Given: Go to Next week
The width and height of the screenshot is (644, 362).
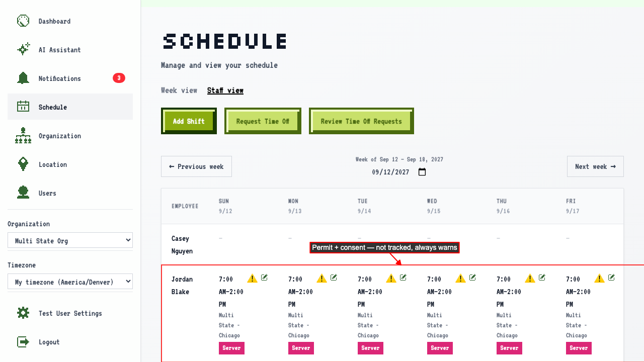Looking at the screenshot, I should pyautogui.click(x=595, y=166).
